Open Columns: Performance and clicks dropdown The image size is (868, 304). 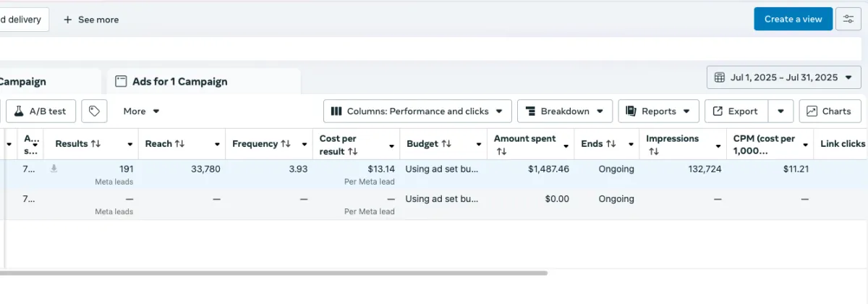pyautogui.click(x=417, y=111)
